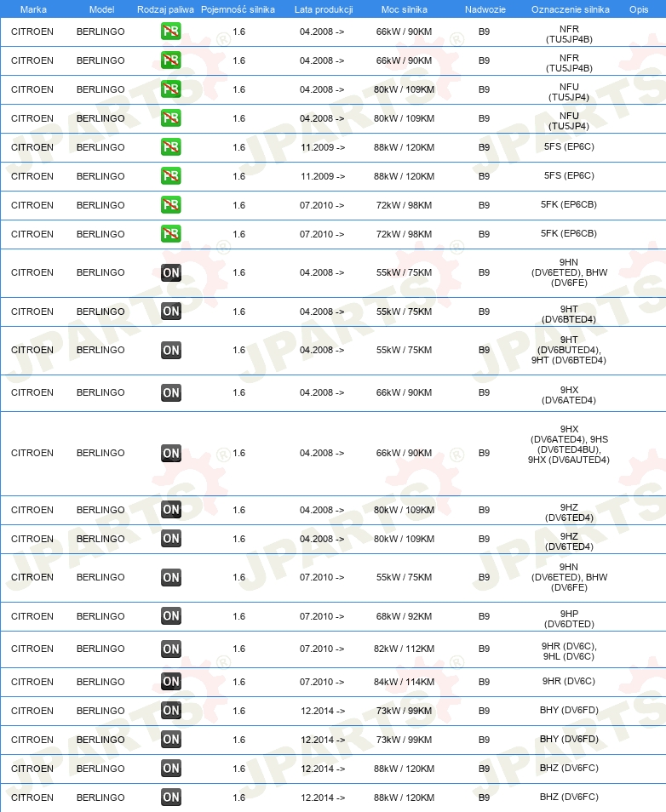Select 1.6 capacity in 68kW / 92KM row
The image size is (666, 812).
coord(239,616)
